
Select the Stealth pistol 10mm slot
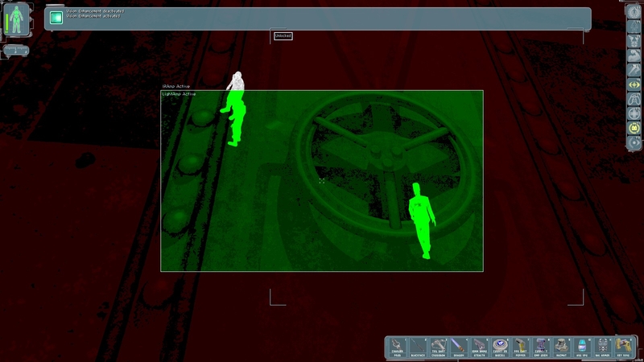pyautogui.click(x=479, y=348)
